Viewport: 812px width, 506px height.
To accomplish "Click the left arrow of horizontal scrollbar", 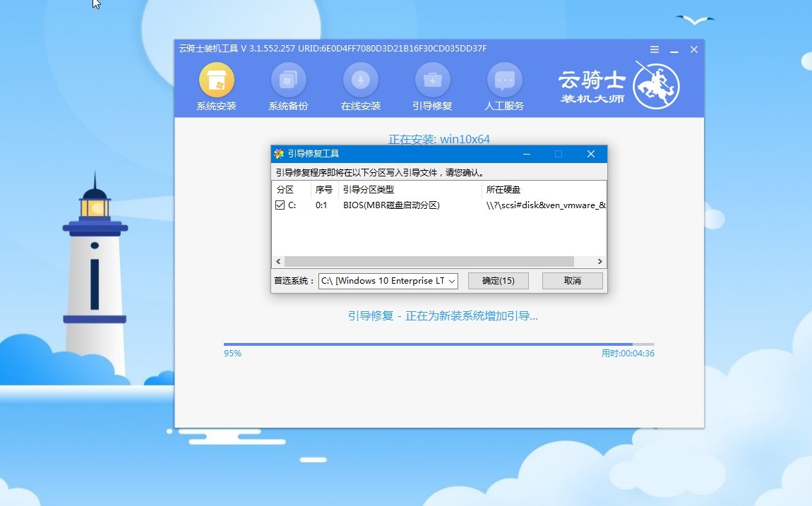I will (278, 261).
